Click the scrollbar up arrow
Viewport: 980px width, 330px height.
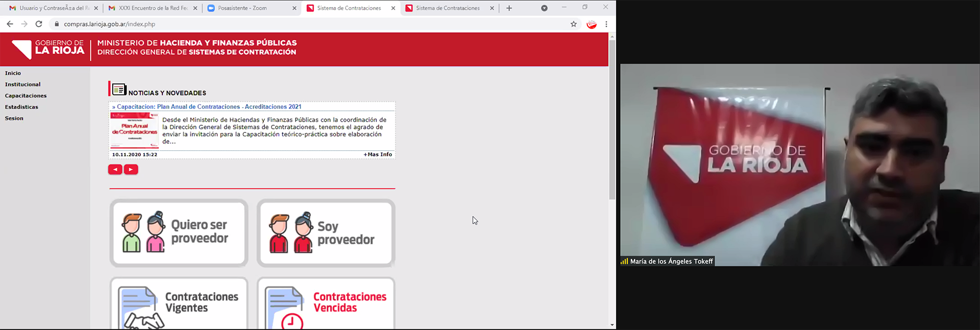click(x=612, y=36)
